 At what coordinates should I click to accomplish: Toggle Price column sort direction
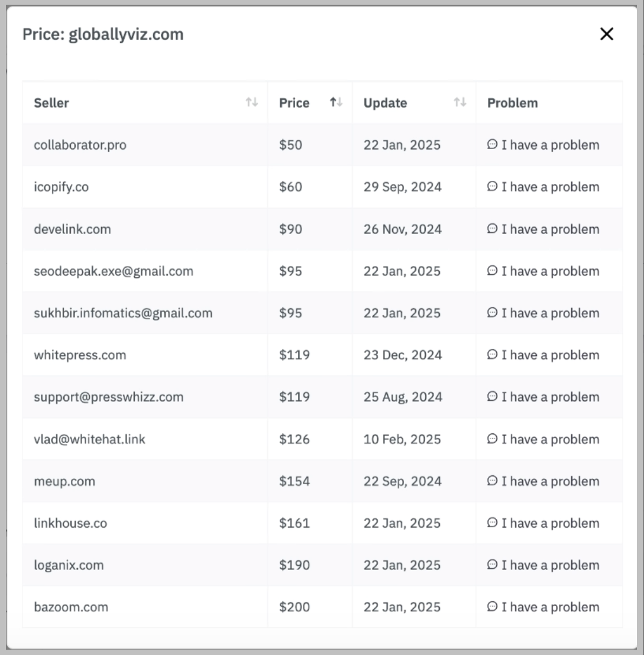335,102
